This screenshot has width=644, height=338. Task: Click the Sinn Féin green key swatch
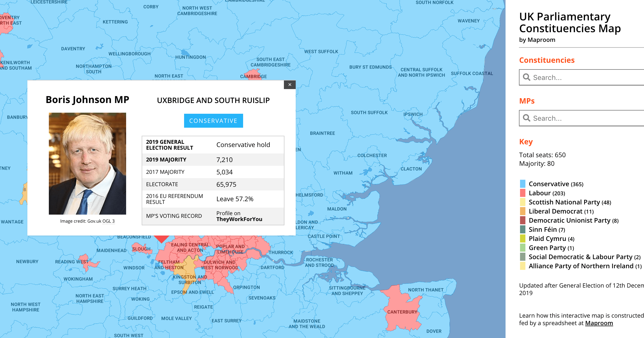coord(522,229)
